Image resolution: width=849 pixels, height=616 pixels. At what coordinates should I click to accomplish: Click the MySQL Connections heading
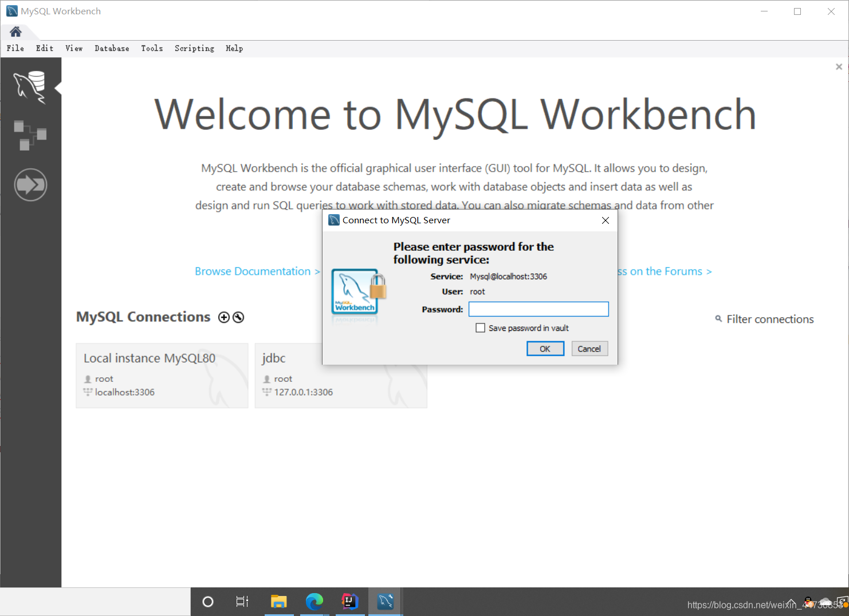click(143, 317)
